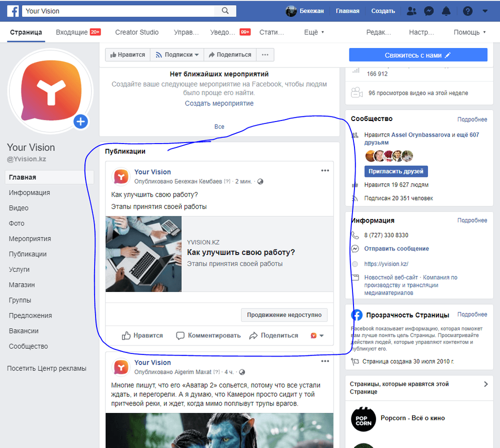The image size is (500, 448).
Task: Open the Messenger icon in top bar
Action: pyautogui.click(x=429, y=11)
